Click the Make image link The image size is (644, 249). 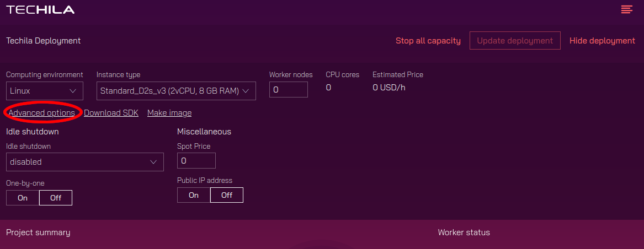169,113
